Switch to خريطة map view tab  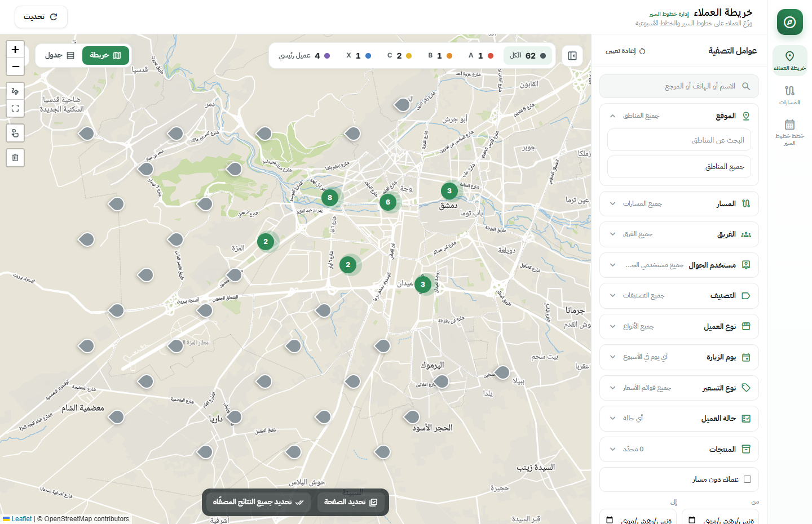pos(105,56)
